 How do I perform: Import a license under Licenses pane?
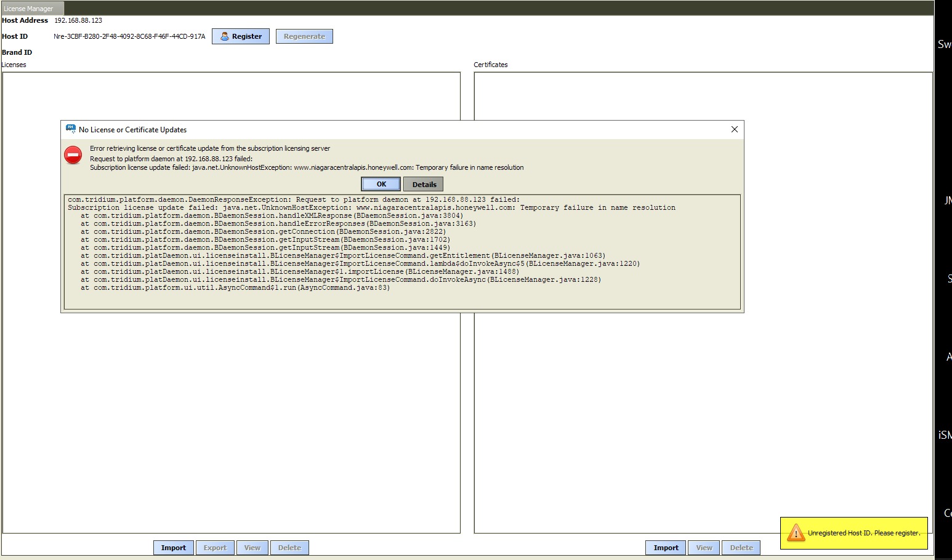pos(173,548)
